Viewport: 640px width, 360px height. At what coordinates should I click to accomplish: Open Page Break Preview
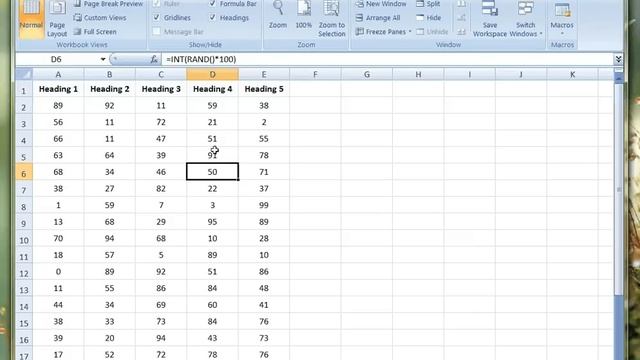click(x=109, y=4)
